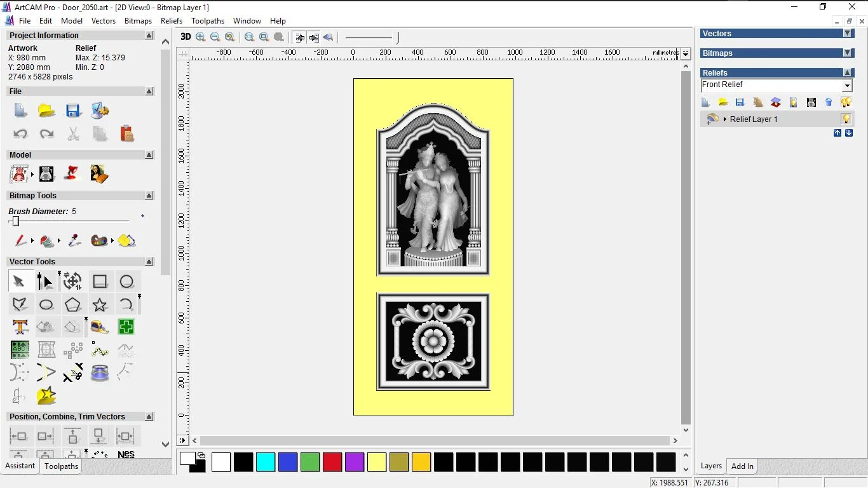Switch to the 3D view button

point(186,37)
